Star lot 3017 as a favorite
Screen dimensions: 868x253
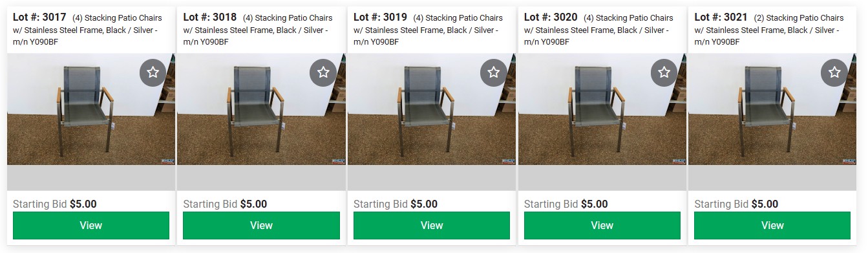(x=153, y=72)
